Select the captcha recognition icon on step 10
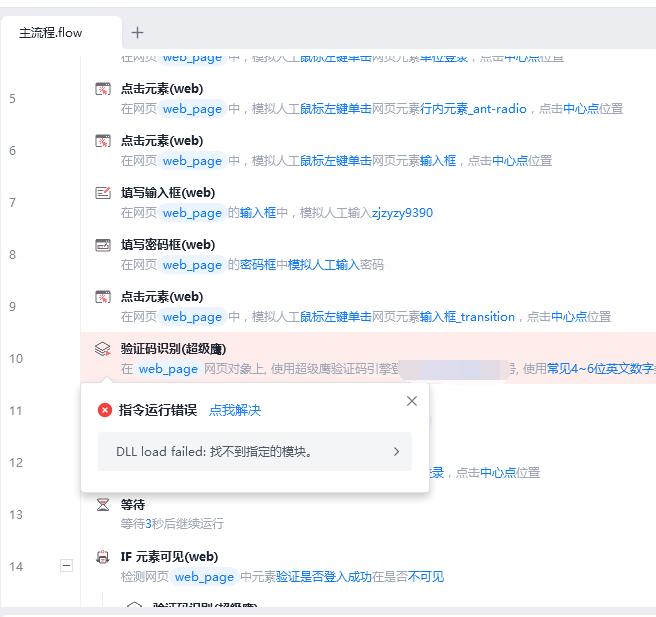Image resolution: width=656 pixels, height=617 pixels. pyautogui.click(x=102, y=349)
